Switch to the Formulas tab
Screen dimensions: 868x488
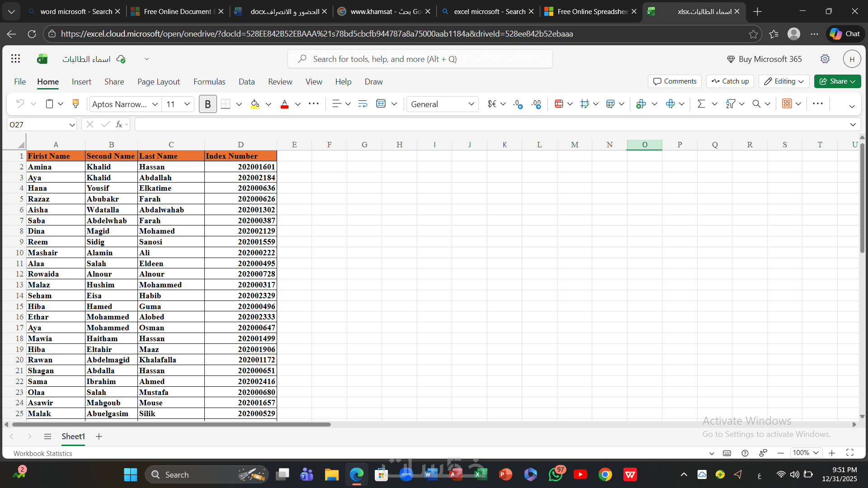(x=209, y=81)
